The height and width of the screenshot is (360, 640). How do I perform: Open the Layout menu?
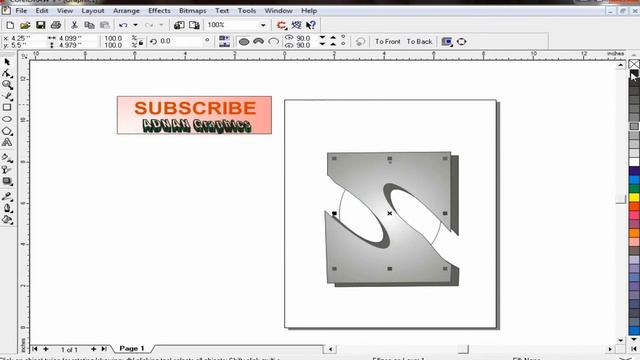[93, 11]
